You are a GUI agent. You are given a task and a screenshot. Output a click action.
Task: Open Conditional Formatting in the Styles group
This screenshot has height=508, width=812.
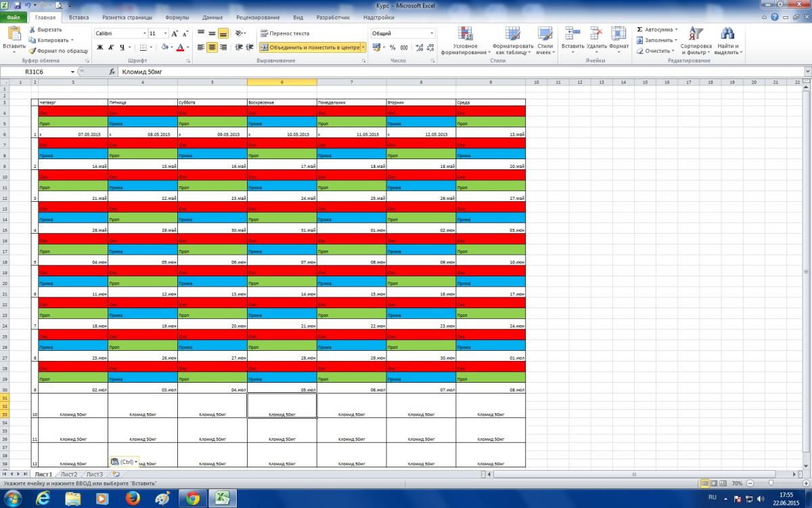[x=465, y=41]
